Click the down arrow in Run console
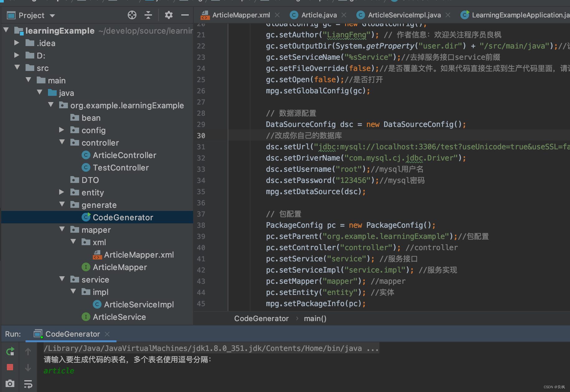 coord(28,367)
